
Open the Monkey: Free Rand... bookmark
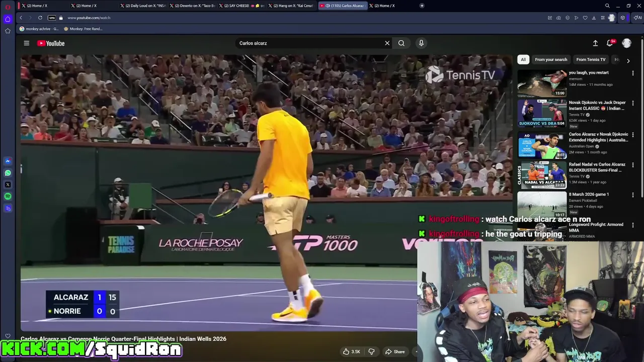(x=83, y=29)
